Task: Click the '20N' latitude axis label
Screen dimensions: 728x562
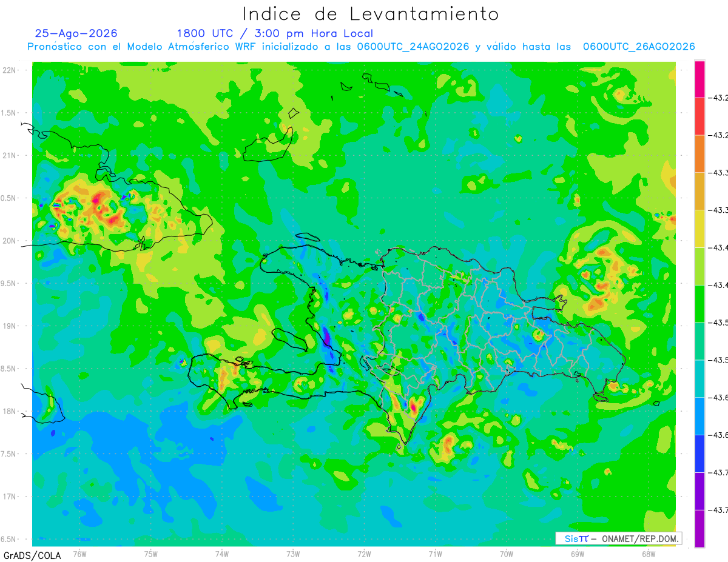Action: [x=9, y=241]
